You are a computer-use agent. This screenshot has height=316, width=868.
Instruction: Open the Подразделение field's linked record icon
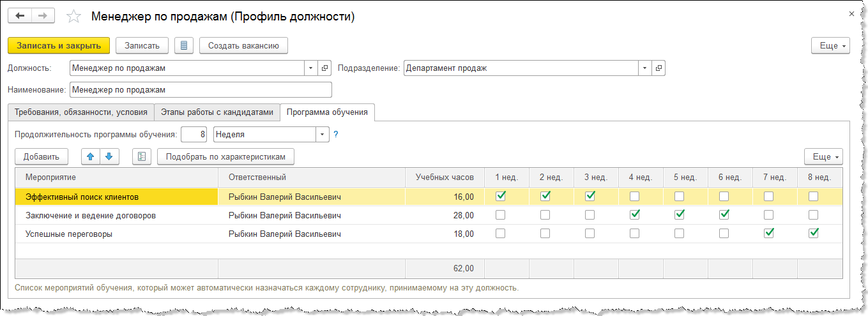pos(658,68)
